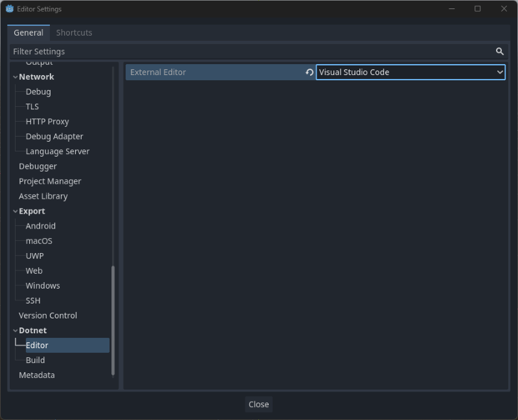This screenshot has width=518, height=420.
Task: Click inside the Filter Settings field
Action: coord(194,51)
